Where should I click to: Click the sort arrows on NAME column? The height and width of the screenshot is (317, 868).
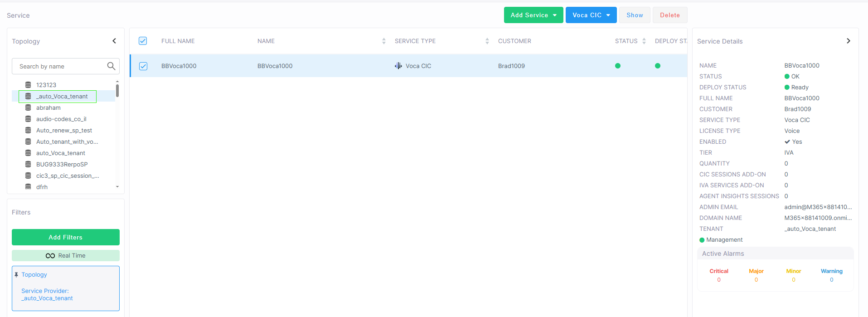pyautogui.click(x=384, y=41)
